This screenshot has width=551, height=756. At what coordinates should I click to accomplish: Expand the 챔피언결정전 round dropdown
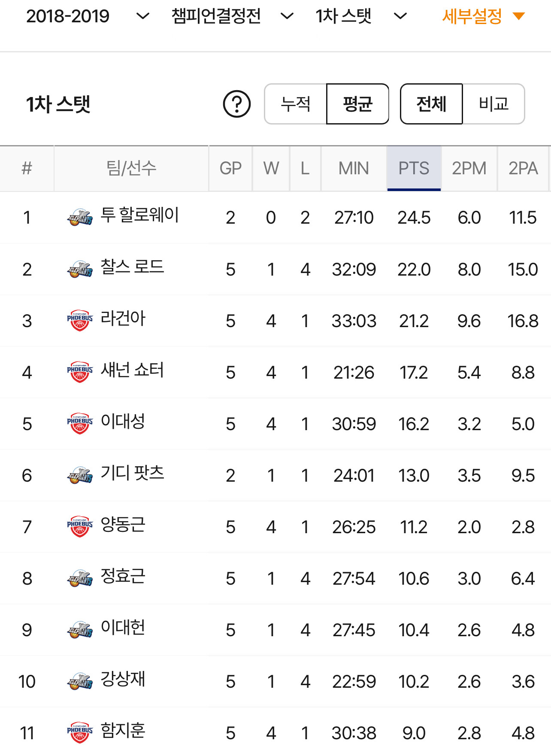point(232,16)
